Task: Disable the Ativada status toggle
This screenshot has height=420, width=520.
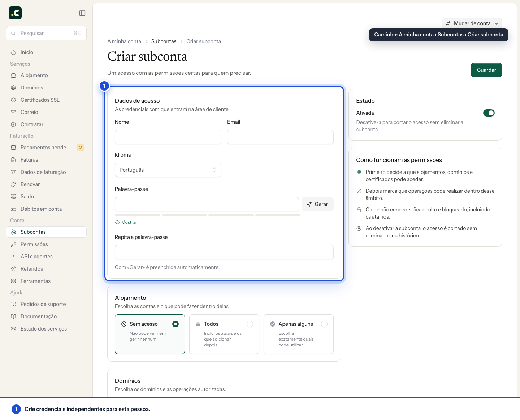Action: [489, 113]
